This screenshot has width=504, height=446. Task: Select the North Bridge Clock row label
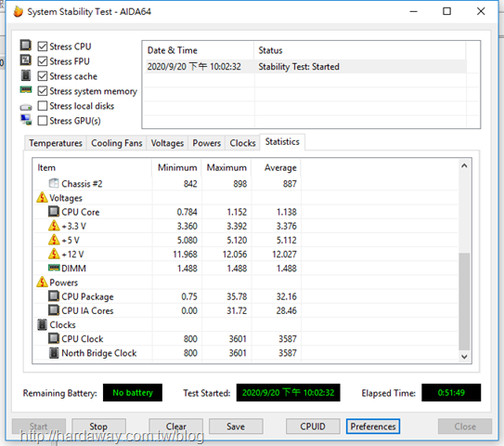99,353
